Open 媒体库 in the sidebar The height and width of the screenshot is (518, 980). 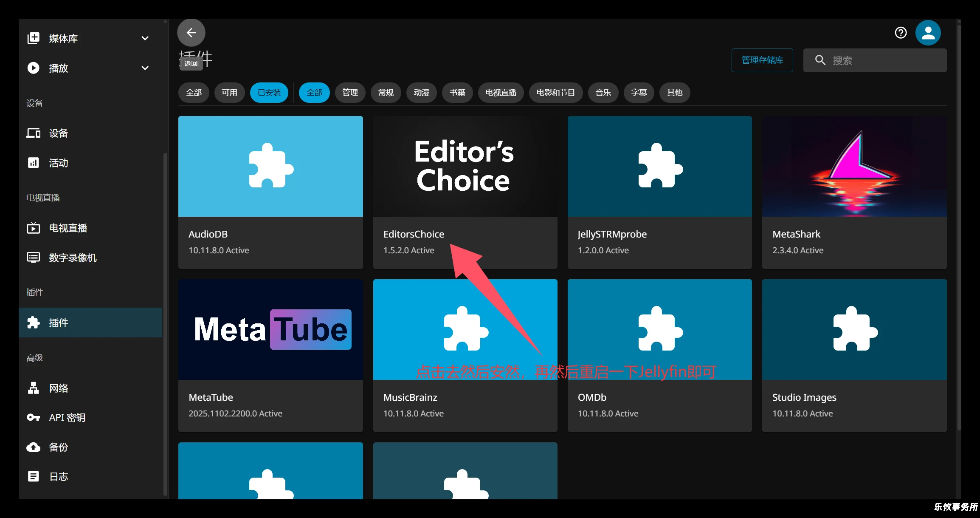(x=90, y=38)
